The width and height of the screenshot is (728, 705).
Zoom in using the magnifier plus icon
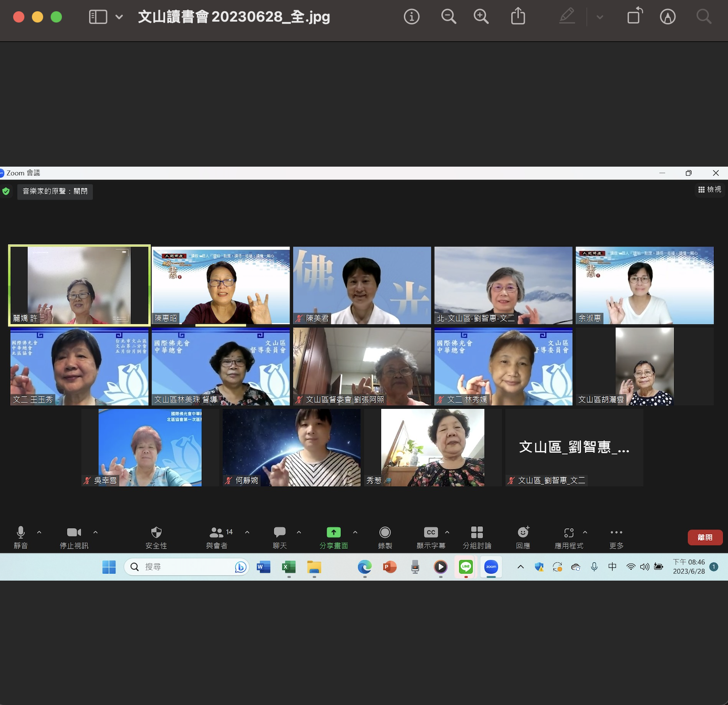coord(481,17)
